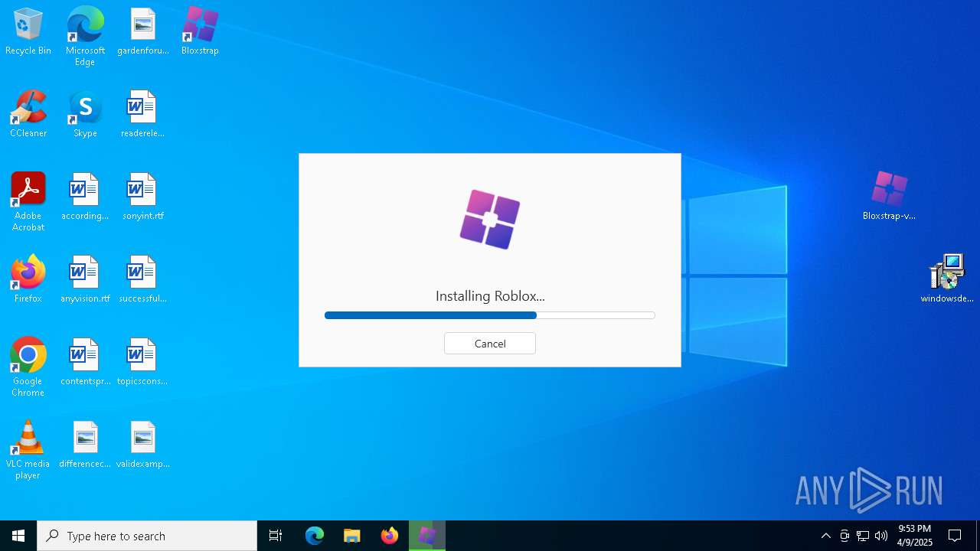Screen dimensions: 980x551
Task: Open the volume control tray icon
Action: [881, 536]
